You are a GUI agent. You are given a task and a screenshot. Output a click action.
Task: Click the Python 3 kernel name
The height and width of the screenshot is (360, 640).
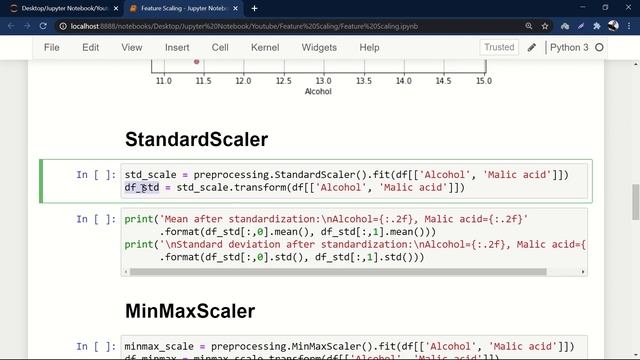tap(569, 47)
